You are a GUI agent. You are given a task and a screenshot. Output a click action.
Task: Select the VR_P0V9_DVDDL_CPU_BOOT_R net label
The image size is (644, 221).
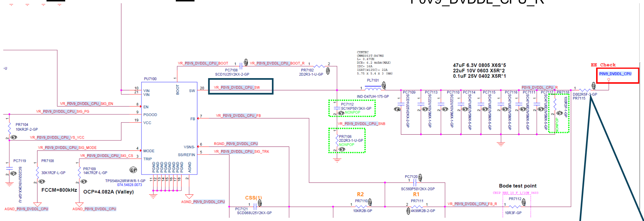[277, 63]
